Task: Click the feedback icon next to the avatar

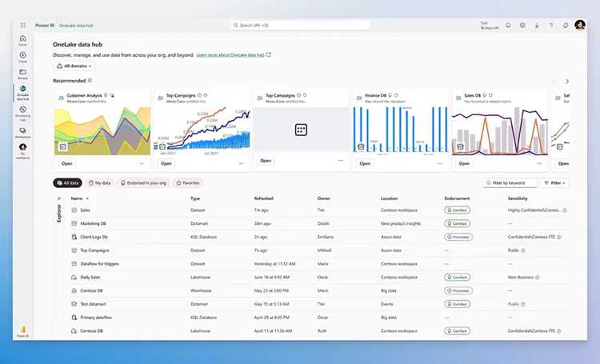Action: [566, 26]
